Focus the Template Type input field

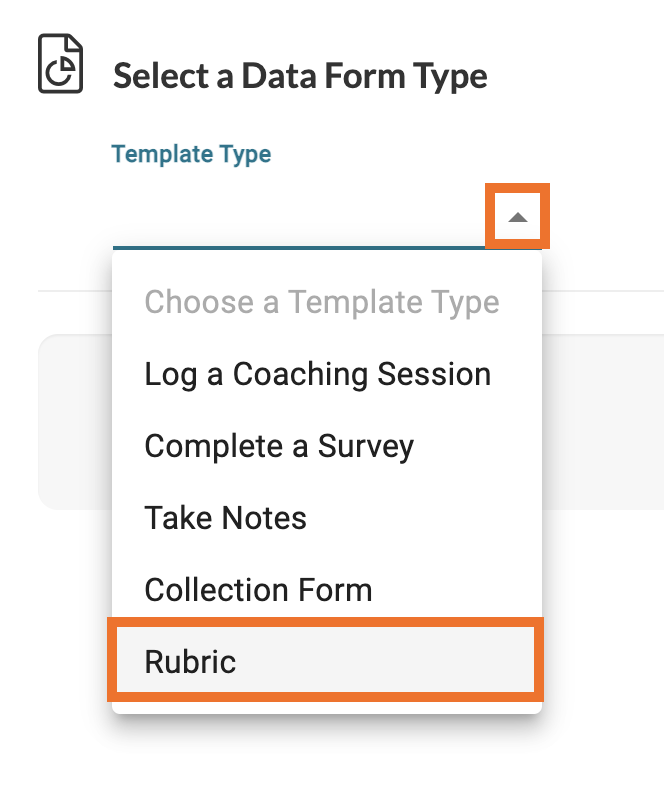[x=298, y=218]
